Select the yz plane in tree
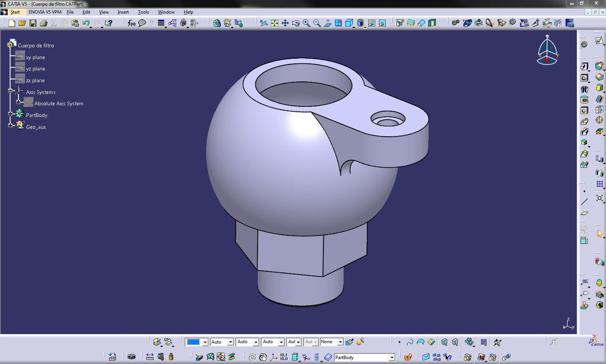Screen dimensions: 606x364 [x=36, y=69]
